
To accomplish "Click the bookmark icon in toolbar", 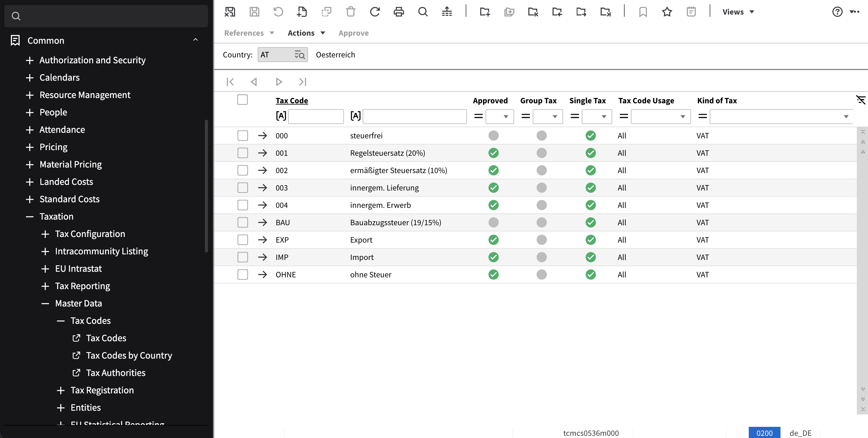I will click(643, 12).
